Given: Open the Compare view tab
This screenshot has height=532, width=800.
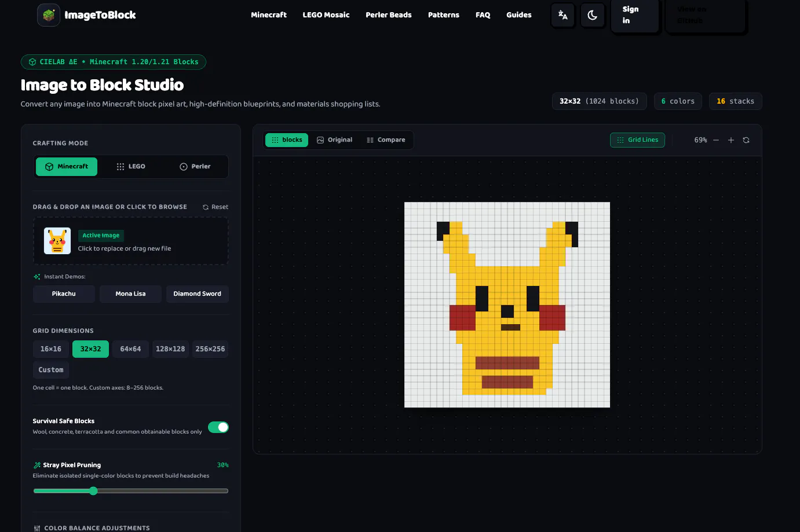Looking at the screenshot, I should (386, 140).
